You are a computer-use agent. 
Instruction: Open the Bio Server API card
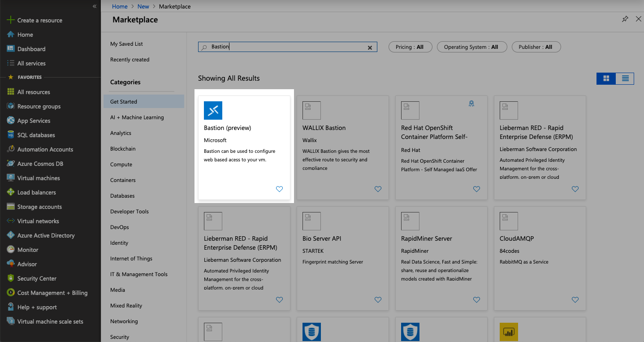pyautogui.click(x=343, y=258)
